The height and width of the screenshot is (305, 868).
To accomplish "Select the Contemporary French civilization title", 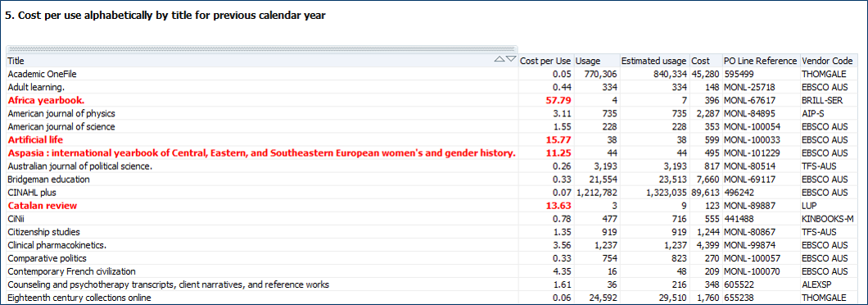I will 71,271.
